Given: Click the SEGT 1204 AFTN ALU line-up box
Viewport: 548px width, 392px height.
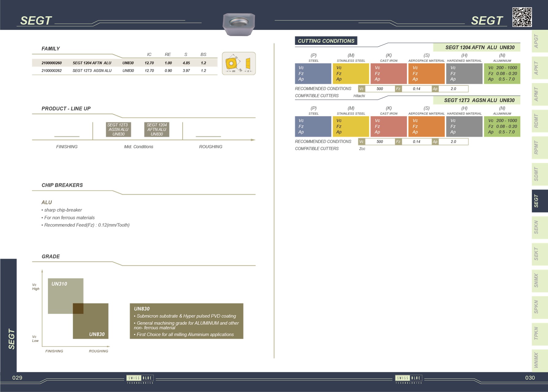Looking at the screenshot, I should click(x=157, y=130).
